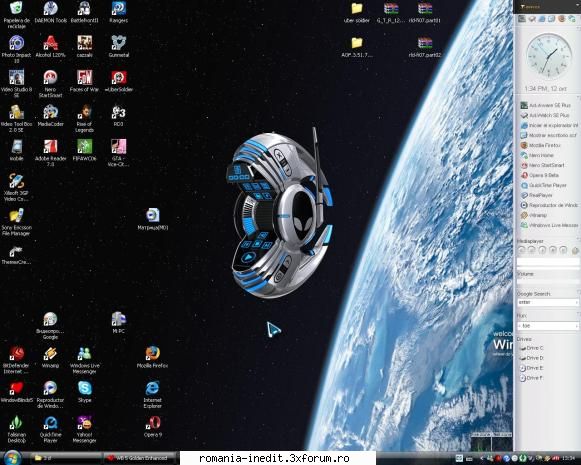Select the Yahoo! Messenger desktop icon
Screen dimensions: 581x465
click(84, 429)
